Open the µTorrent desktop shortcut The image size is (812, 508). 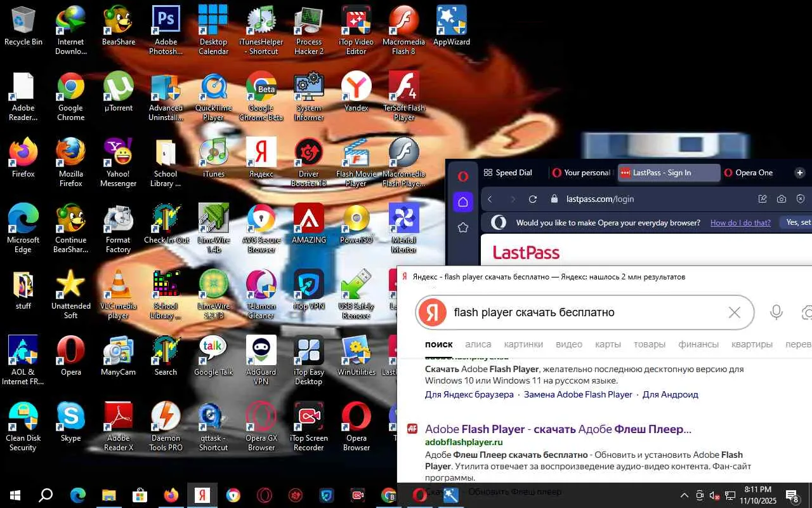119,93
